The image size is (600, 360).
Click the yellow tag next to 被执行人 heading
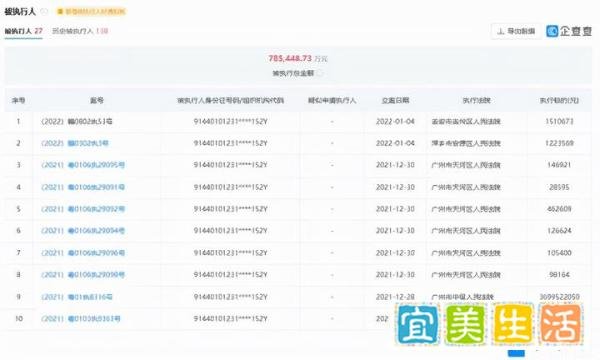[x=91, y=11]
